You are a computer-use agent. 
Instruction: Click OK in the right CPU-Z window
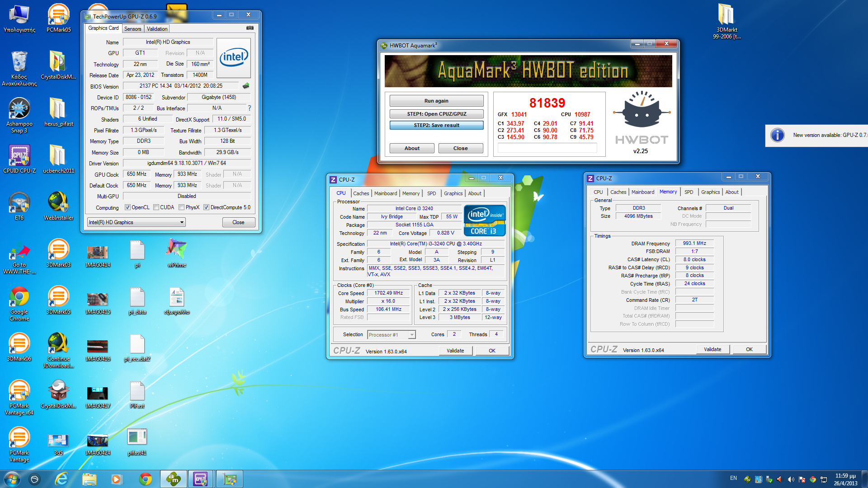tap(749, 349)
